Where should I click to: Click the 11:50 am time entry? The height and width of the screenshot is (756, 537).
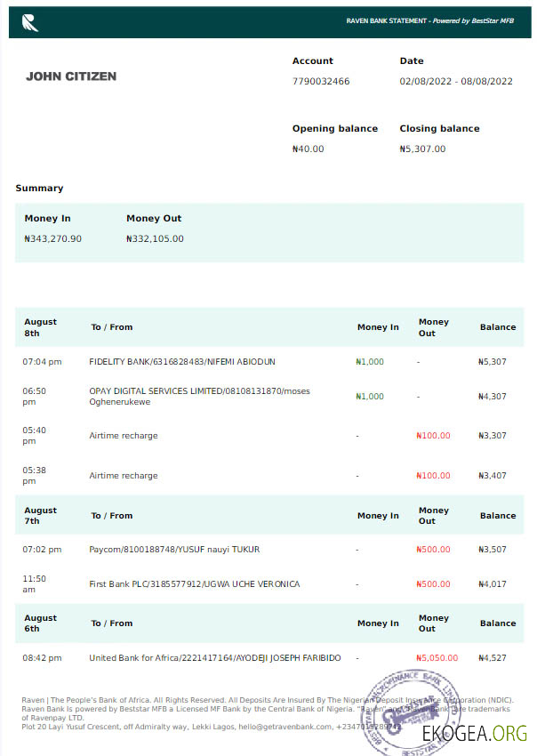pos(34,583)
